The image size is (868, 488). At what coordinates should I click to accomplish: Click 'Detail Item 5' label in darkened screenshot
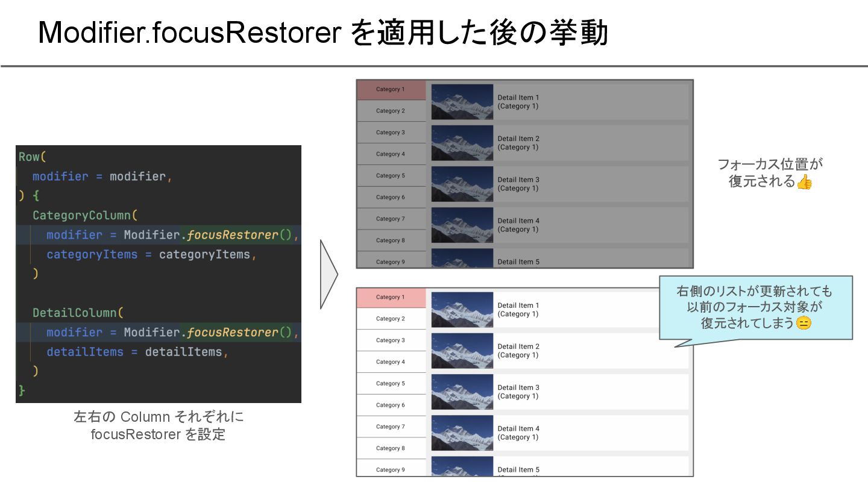[x=518, y=261]
